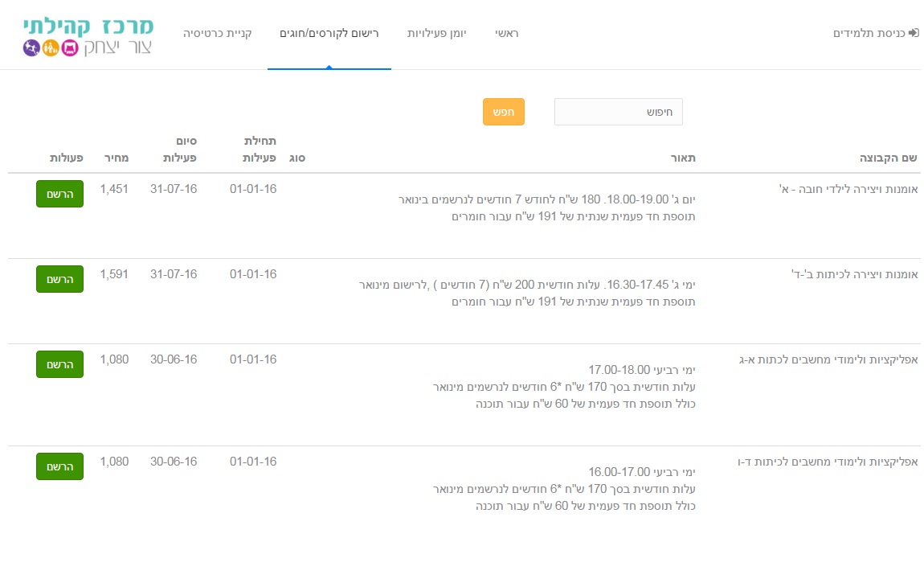
Task: Register for אומנות ויצירה לילדי חובה - א'
Action: [59, 194]
